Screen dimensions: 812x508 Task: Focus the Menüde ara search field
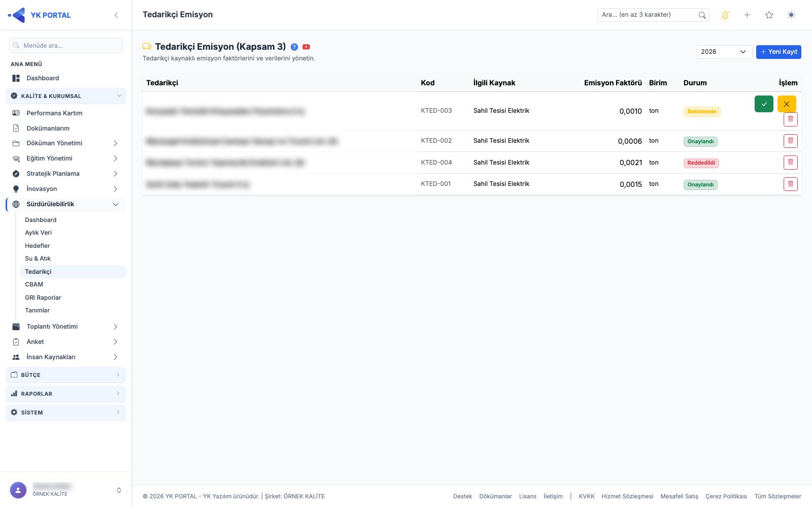[66, 45]
